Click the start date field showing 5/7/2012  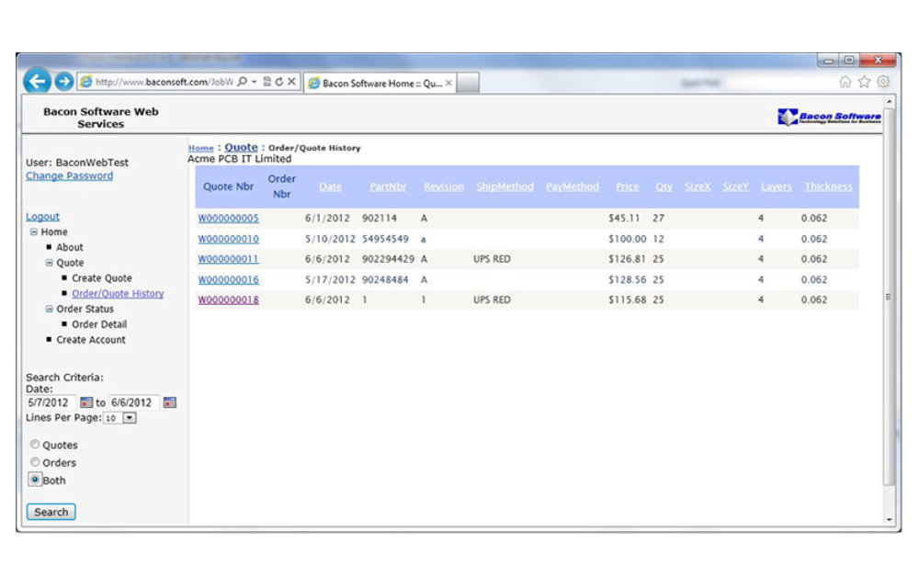51,402
